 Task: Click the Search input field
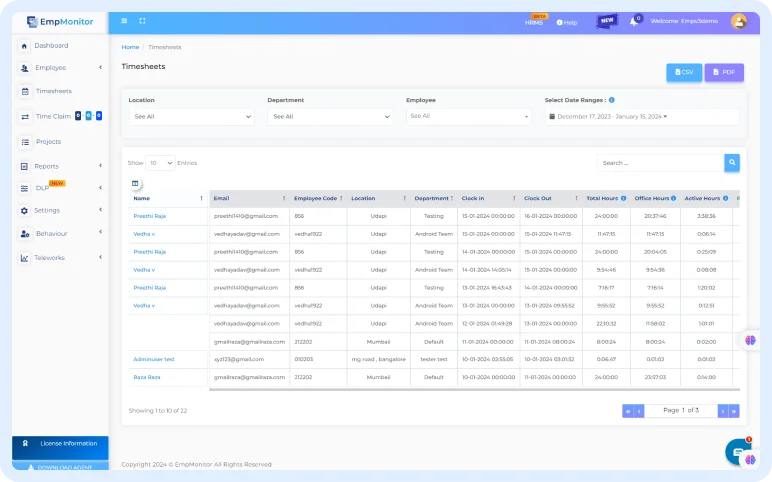click(660, 162)
